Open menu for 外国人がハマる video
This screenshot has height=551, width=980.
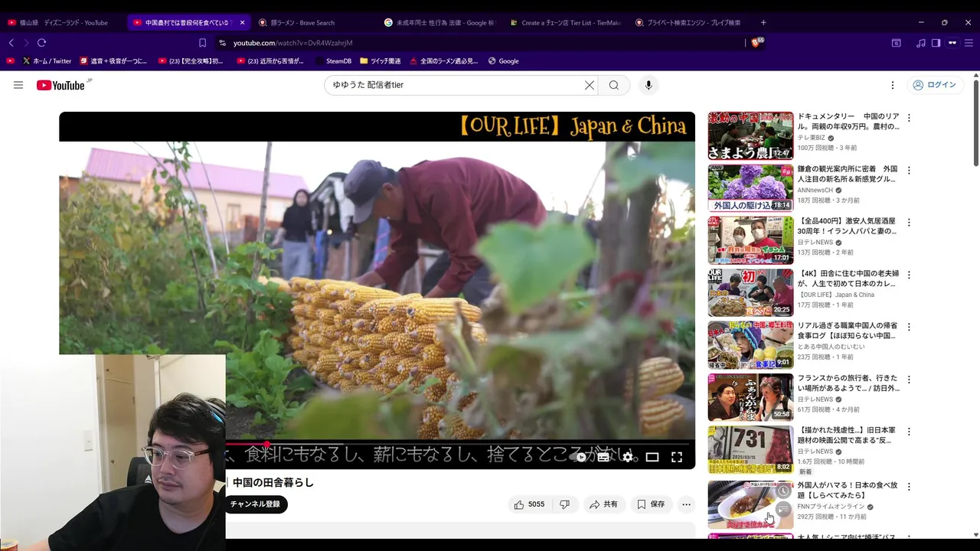tap(909, 487)
